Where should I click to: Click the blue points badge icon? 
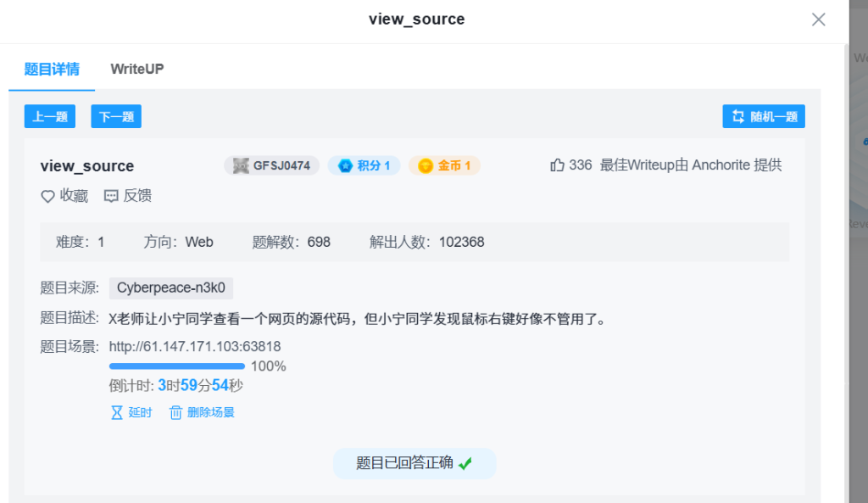click(x=345, y=165)
